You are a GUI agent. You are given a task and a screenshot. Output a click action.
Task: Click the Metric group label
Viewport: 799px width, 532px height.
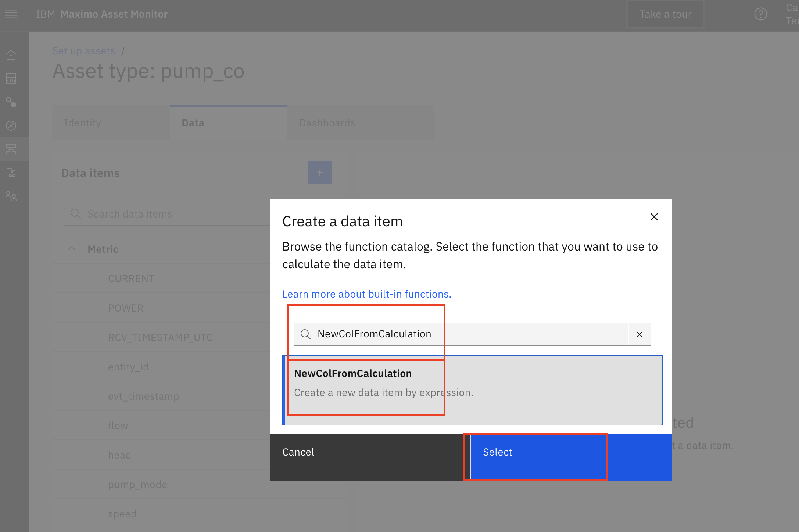pos(103,249)
